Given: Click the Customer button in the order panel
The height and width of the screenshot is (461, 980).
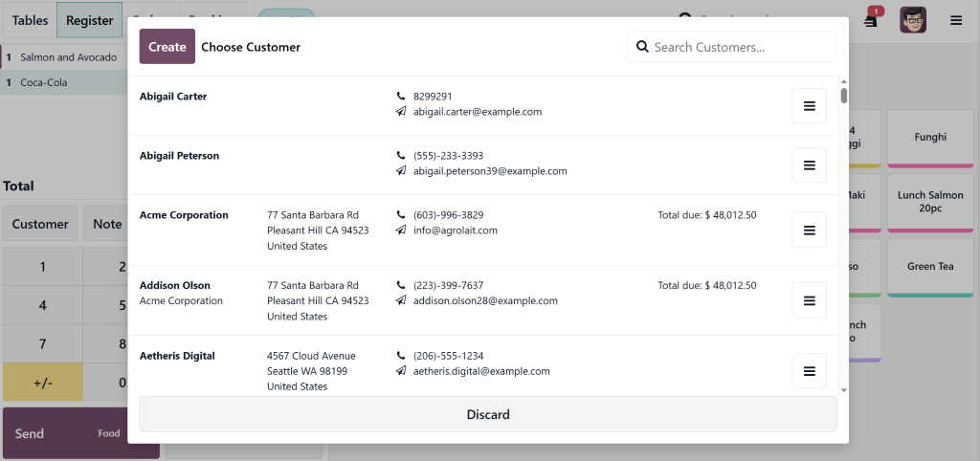Looking at the screenshot, I should pos(40,224).
